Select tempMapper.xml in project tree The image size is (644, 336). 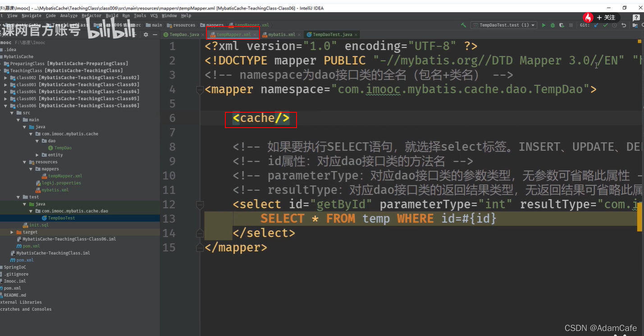(62, 176)
